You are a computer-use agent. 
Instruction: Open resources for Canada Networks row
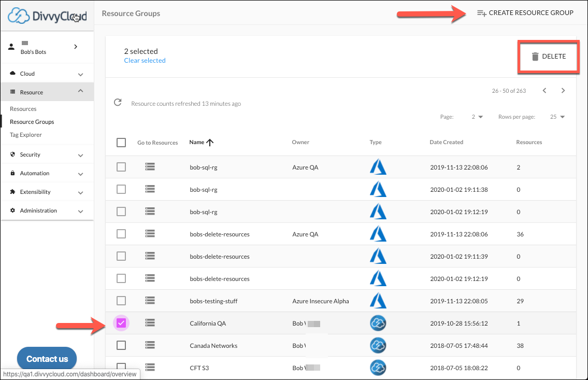tap(150, 345)
